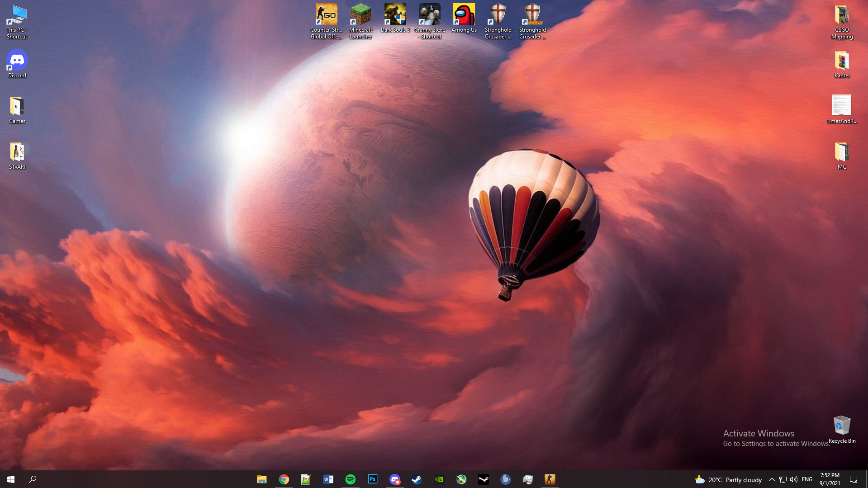This screenshot has width=868, height=488.
Task: Open Steam from the taskbar
Action: (x=417, y=479)
